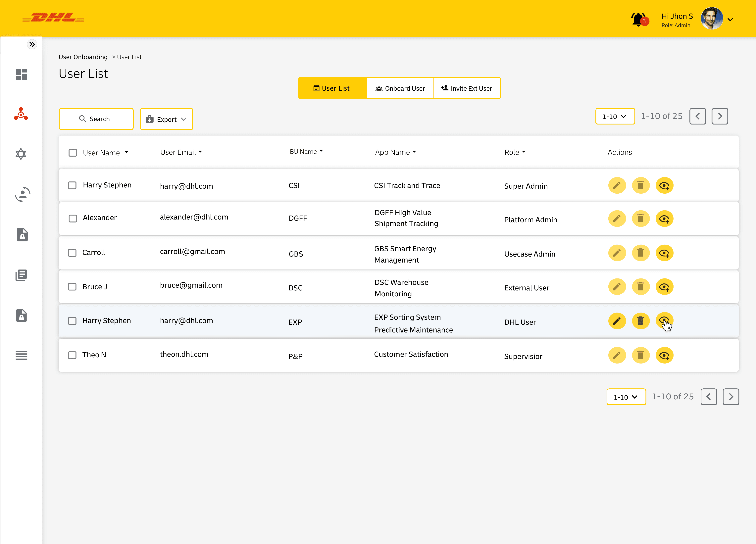Screen dimensions: 756x544
Task: Go to next page using bottom arrow
Action: point(731,397)
